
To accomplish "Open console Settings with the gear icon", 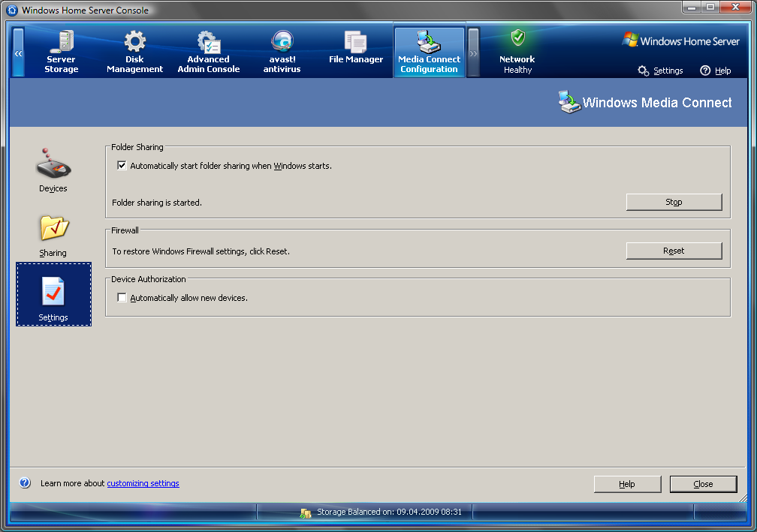I will coord(660,71).
